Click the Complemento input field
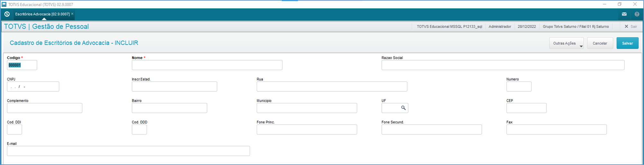 (45, 108)
